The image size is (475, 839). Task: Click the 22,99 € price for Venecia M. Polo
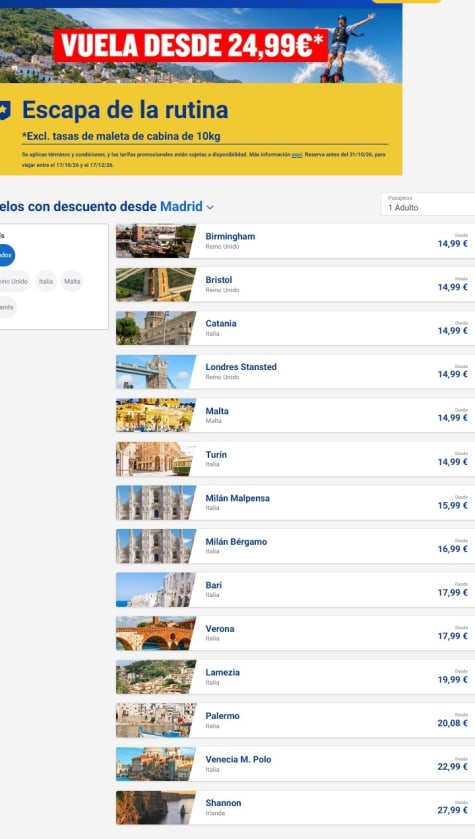453,767
